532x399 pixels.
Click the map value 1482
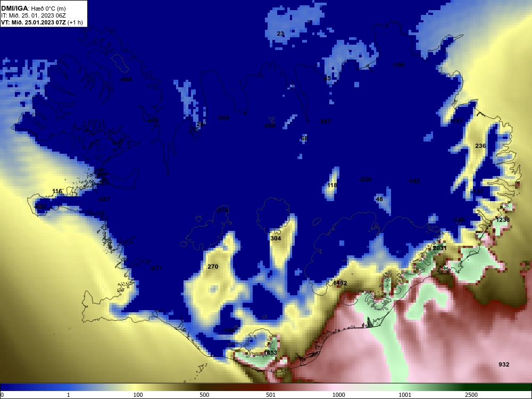pyautogui.click(x=340, y=283)
